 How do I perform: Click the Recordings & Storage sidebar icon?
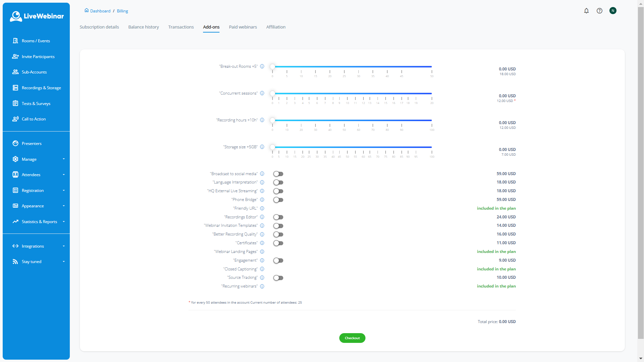[15, 88]
